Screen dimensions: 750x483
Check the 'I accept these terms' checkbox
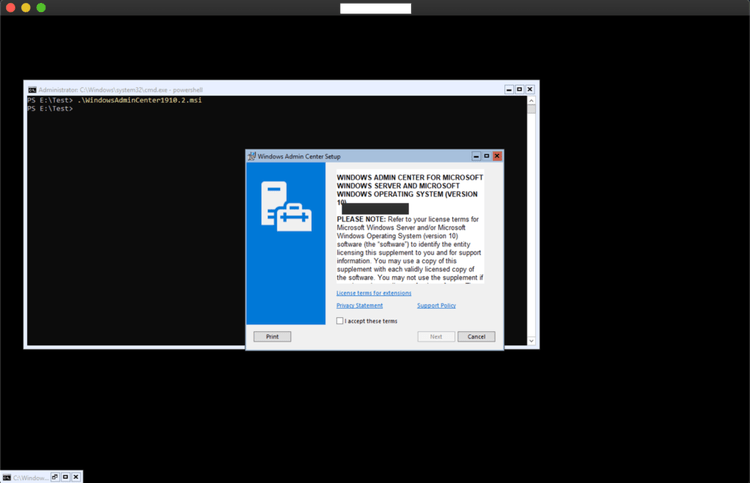tap(340, 321)
